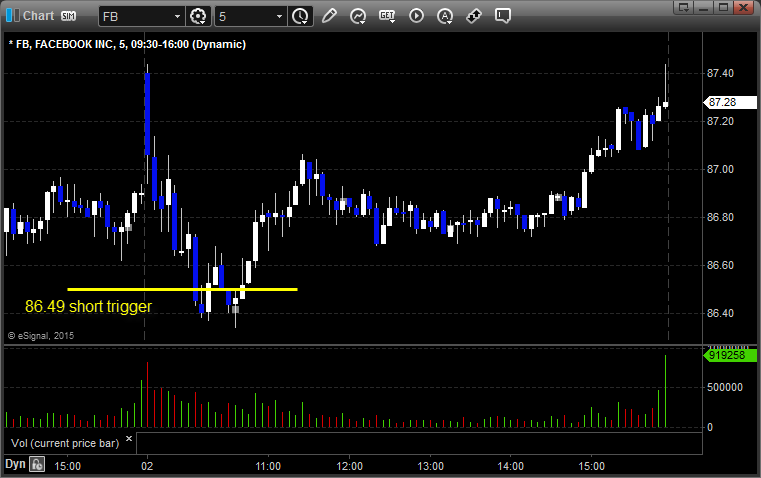Image resolution: width=761 pixels, height=478 pixels.
Task: Open the time template clock menu
Action: (x=300, y=16)
